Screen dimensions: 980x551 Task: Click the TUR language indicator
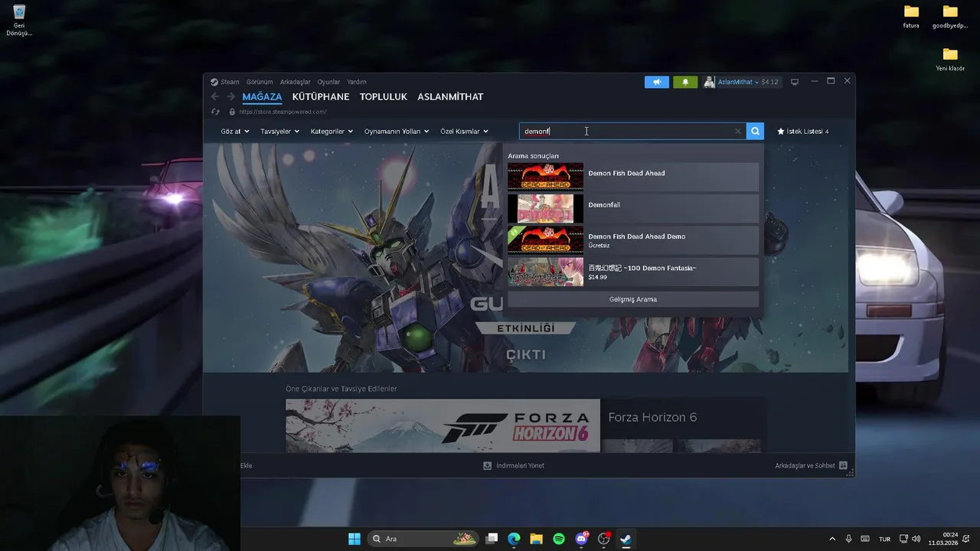tap(884, 540)
